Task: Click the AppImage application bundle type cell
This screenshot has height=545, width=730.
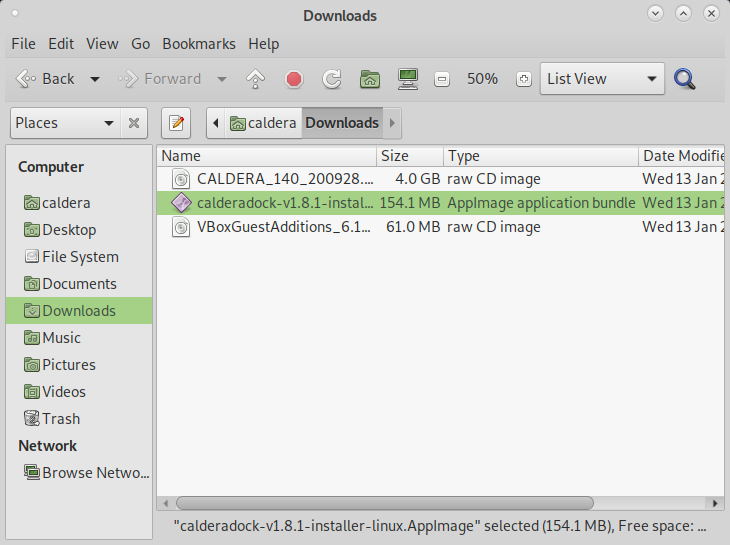Action: (x=541, y=203)
